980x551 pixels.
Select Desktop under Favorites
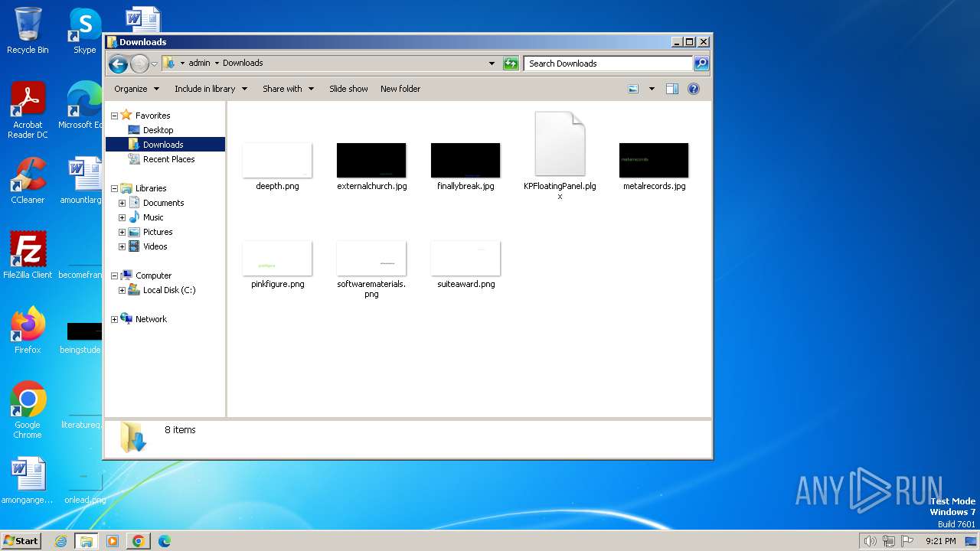(x=158, y=130)
